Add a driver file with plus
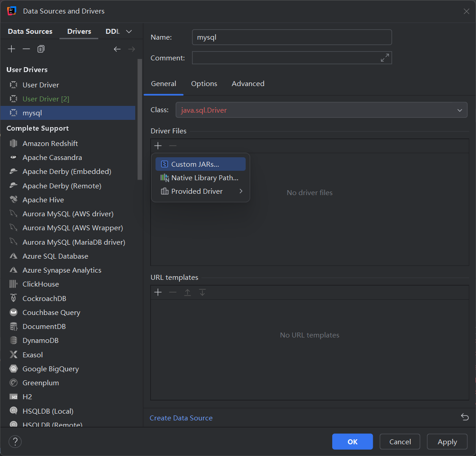The image size is (476, 456). 158,146
